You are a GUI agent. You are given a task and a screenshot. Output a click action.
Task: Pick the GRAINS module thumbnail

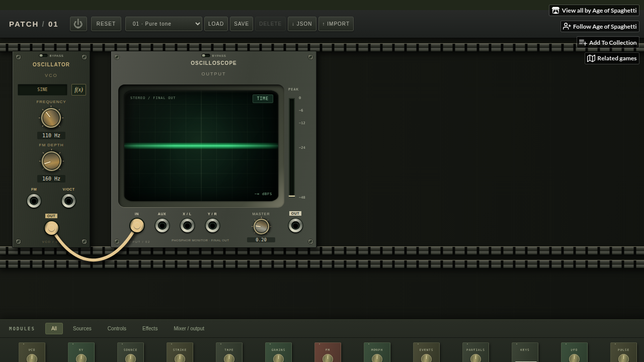coord(278,352)
